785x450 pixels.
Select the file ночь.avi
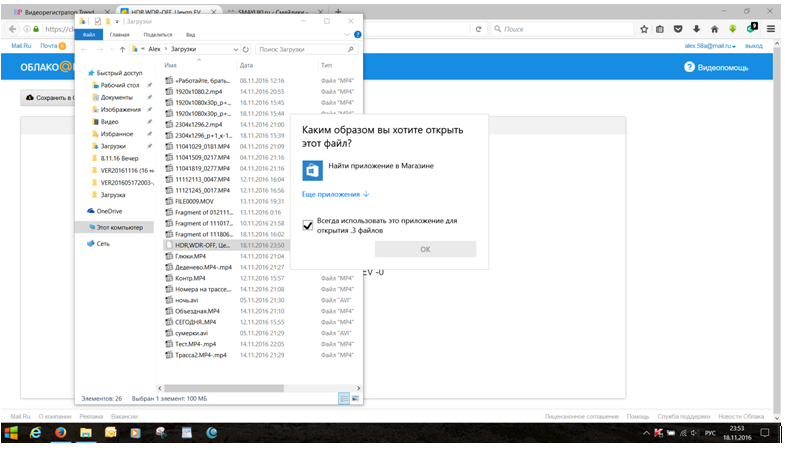click(188, 300)
